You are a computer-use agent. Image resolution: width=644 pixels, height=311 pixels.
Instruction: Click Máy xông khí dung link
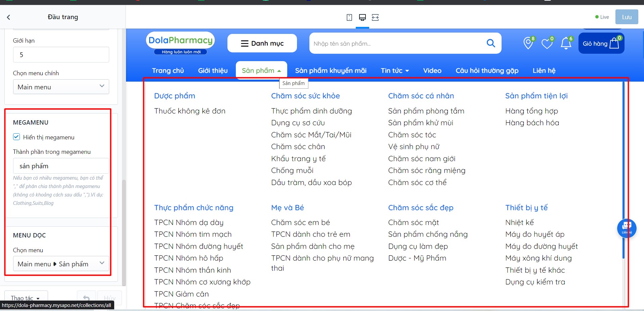538,258
